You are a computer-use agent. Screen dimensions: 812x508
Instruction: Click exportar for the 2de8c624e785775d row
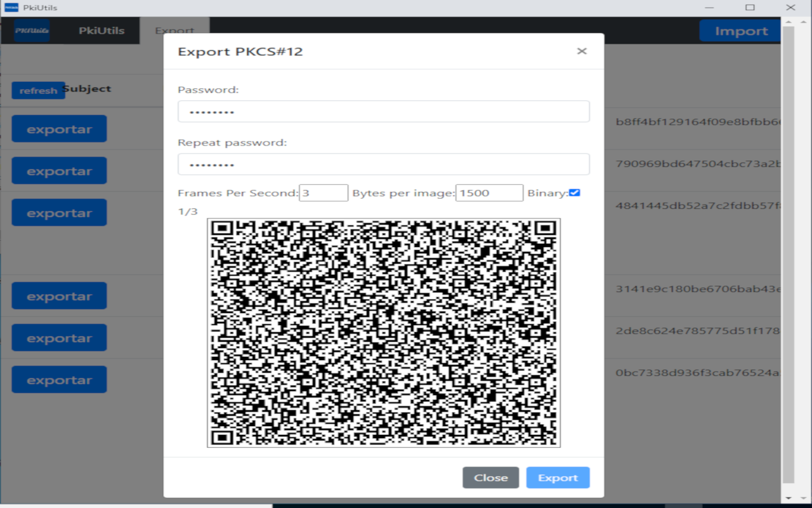(59, 338)
